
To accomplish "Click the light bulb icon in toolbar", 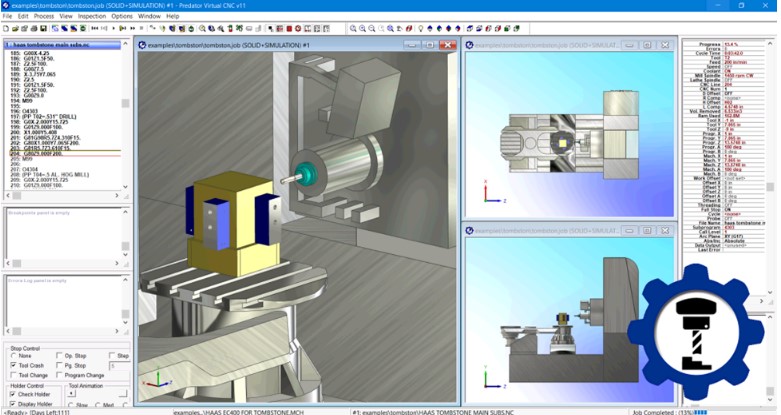I will pyautogui.click(x=420, y=28).
